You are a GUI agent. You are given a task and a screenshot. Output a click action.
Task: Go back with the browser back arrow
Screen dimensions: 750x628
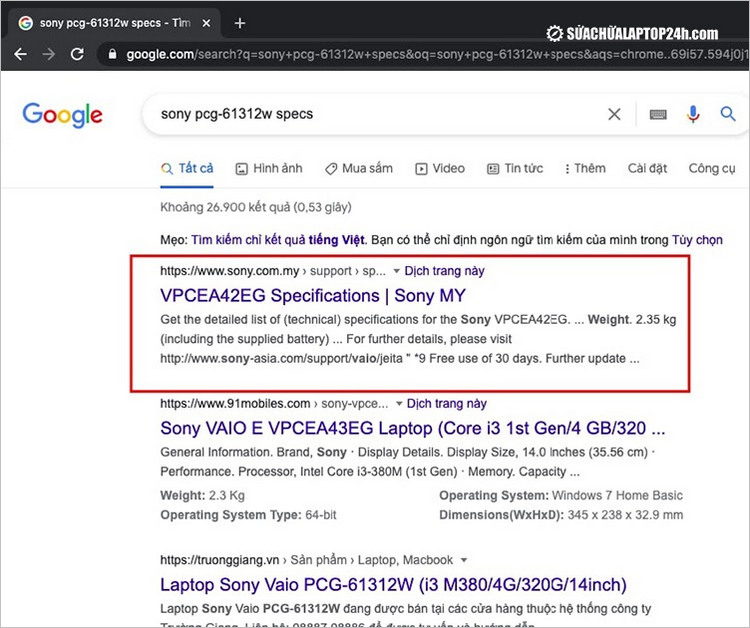(x=20, y=54)
